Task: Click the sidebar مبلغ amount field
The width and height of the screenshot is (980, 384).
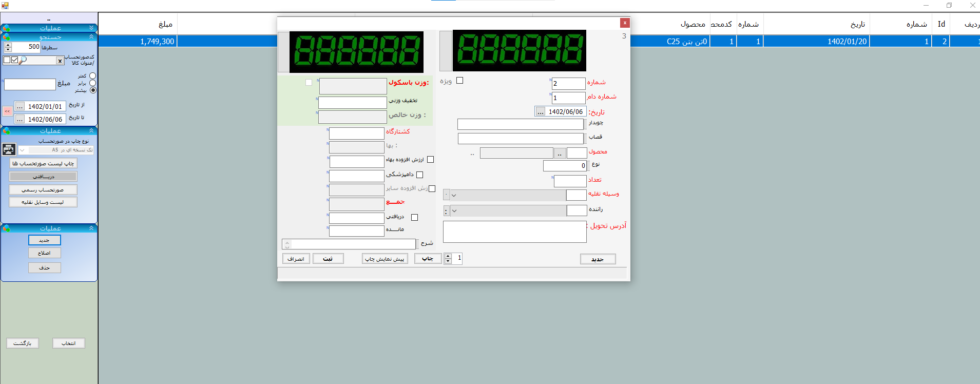Action: (x=30, y=84)
